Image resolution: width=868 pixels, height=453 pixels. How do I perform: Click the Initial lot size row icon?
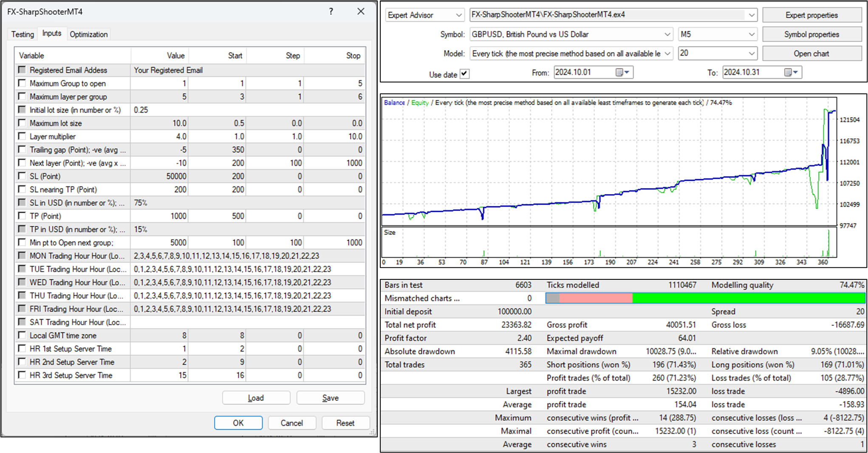pos(22,110)
